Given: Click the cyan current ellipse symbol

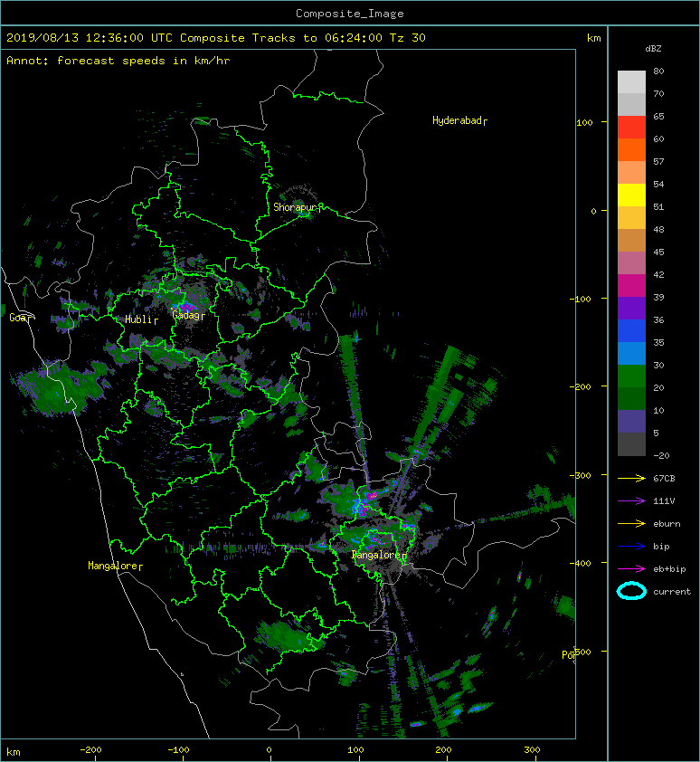Looking at the screenshot, I should pyautogui.click(x=631, y=591).
